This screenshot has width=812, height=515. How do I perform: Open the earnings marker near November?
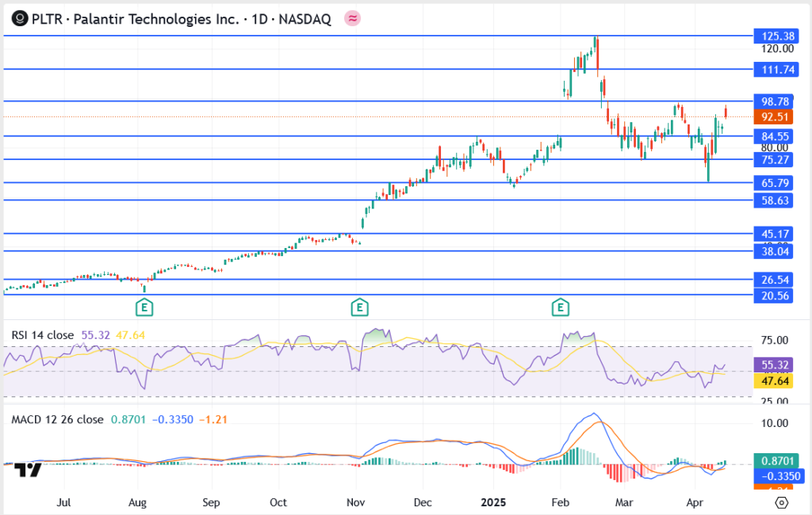point(359,307)
